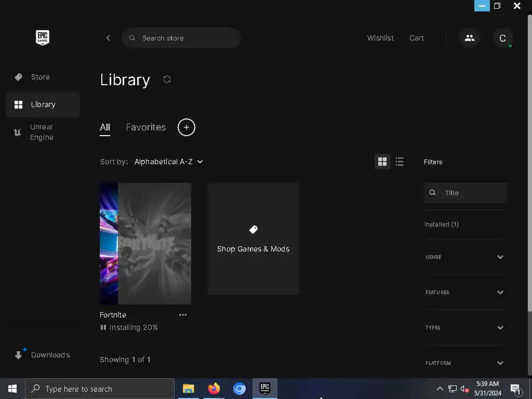The height and width of the screenshot is (399, 532).
Task: Open the Friends list icon
Action: (x=470, y=38)
